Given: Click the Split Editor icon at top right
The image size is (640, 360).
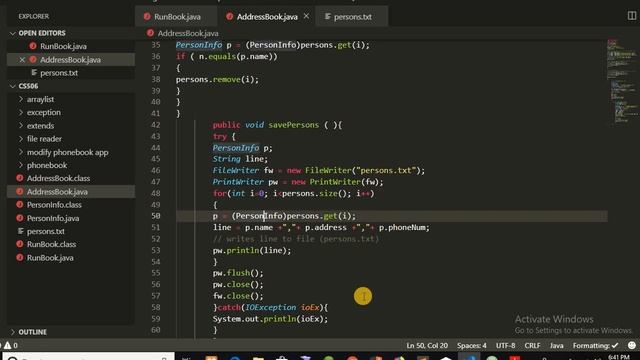Looking at the screenshot, I should click(631, 16).
